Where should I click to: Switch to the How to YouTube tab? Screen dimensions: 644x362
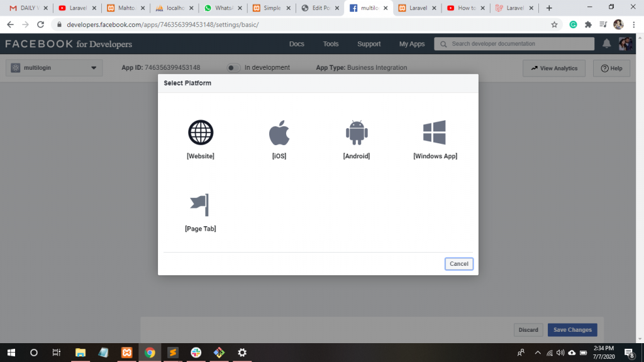[x=466, y=8]
